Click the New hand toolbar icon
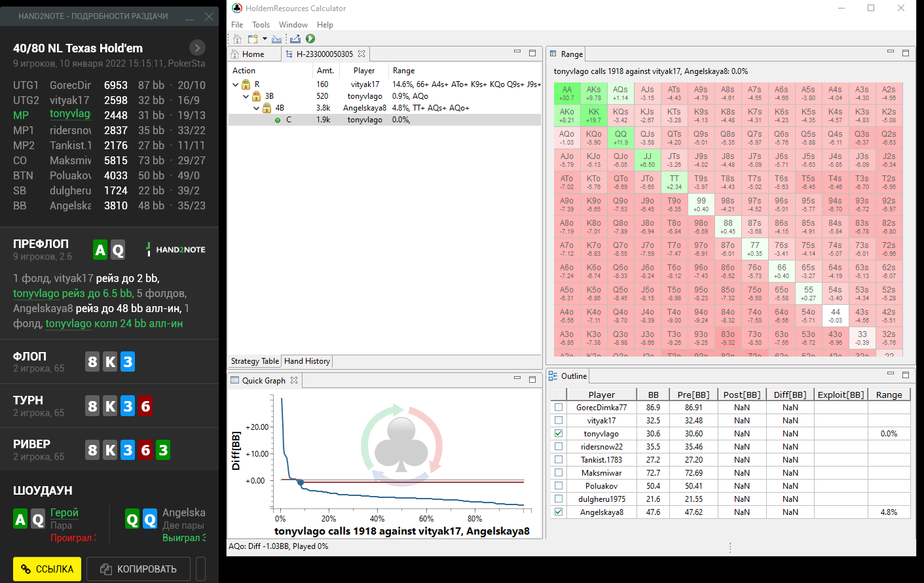924x583 pixels. tap(253, 39)
